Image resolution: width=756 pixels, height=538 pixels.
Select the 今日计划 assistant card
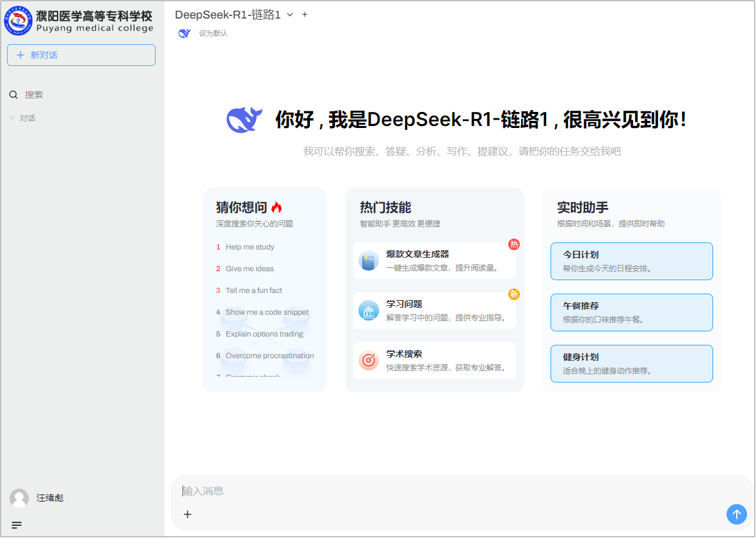coord(632,261)
